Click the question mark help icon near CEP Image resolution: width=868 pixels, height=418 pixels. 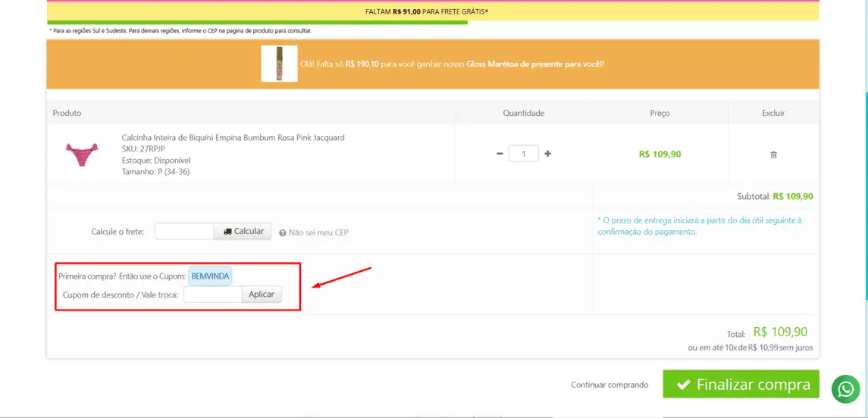282,232
